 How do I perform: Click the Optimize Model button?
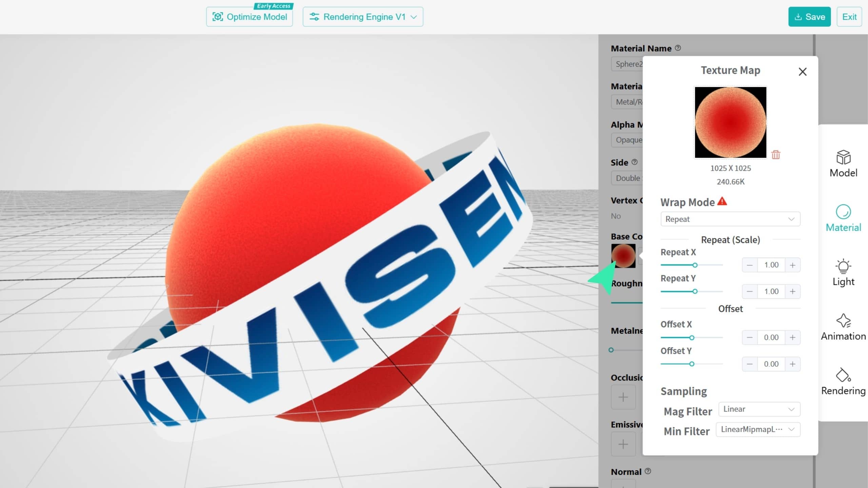coord(250,17)
